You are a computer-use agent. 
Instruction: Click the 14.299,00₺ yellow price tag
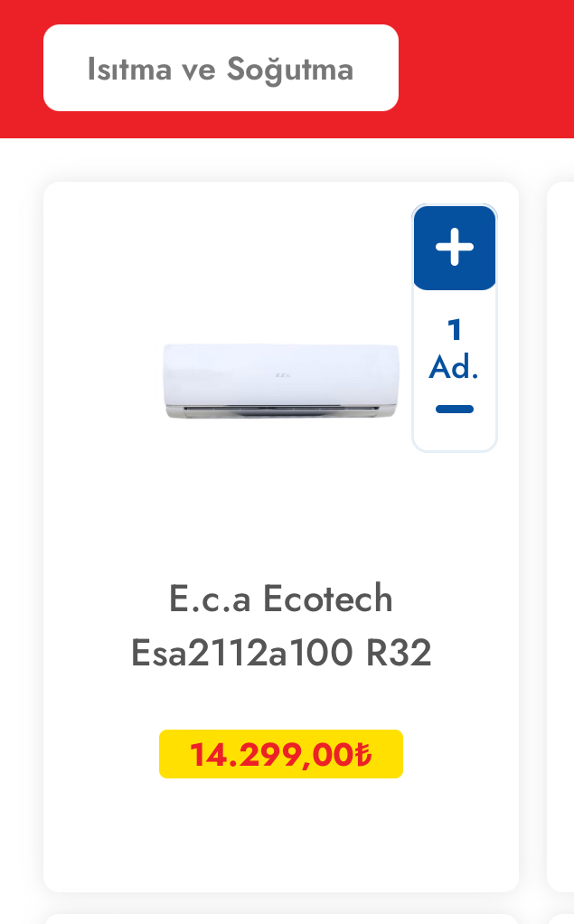click(281, 754)
